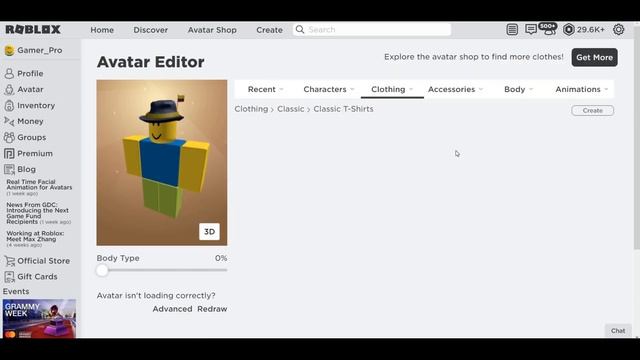
Task: Click the Money sidebar icon
Action: 9,121
